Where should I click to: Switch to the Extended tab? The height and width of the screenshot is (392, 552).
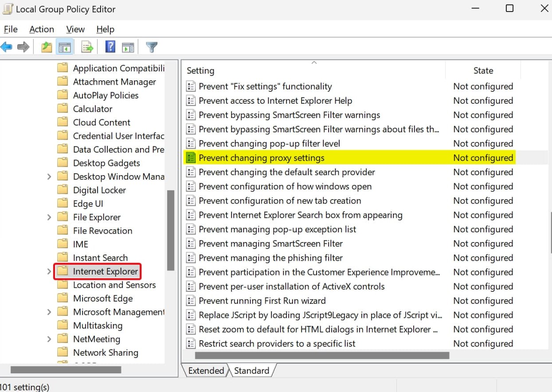(206, 371)
